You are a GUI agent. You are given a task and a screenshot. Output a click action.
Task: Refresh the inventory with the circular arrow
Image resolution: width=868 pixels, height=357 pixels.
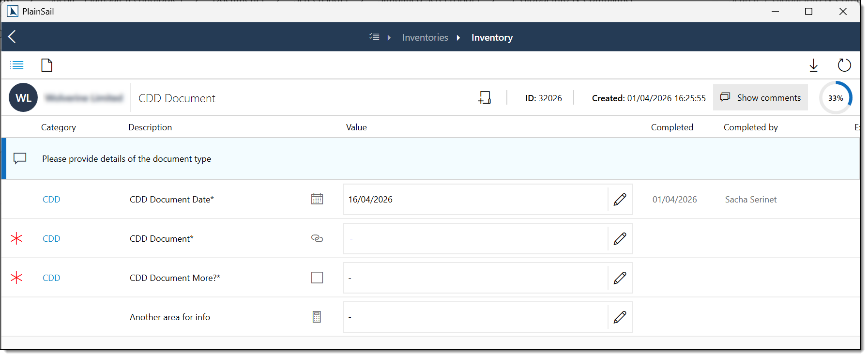[844, 65]
